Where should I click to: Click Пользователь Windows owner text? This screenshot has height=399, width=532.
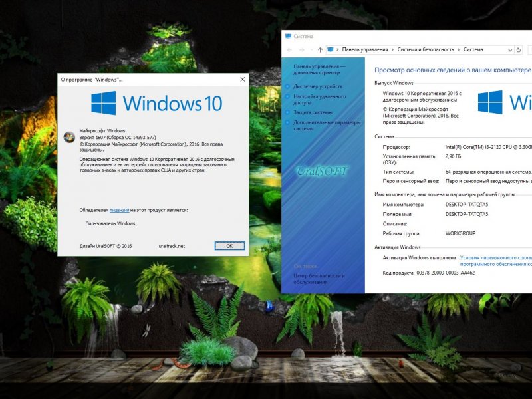[x=110, y=223]
